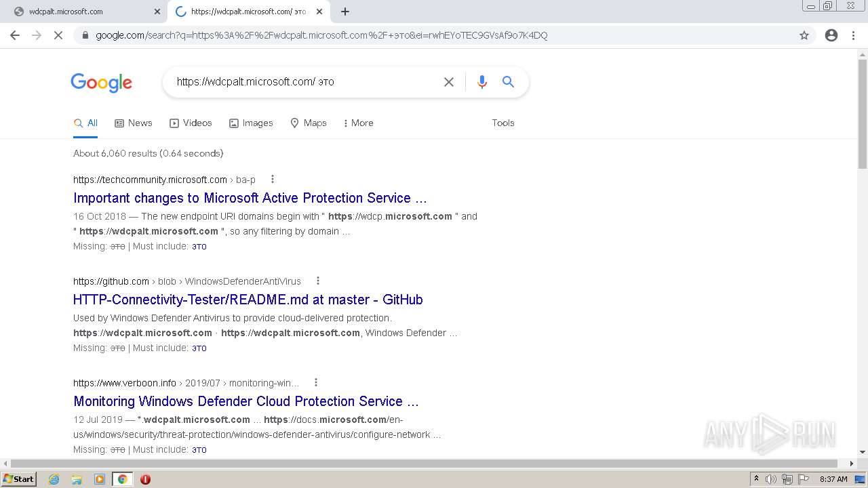Launch Internet Explorer from taskbar

tap(54, 479)
